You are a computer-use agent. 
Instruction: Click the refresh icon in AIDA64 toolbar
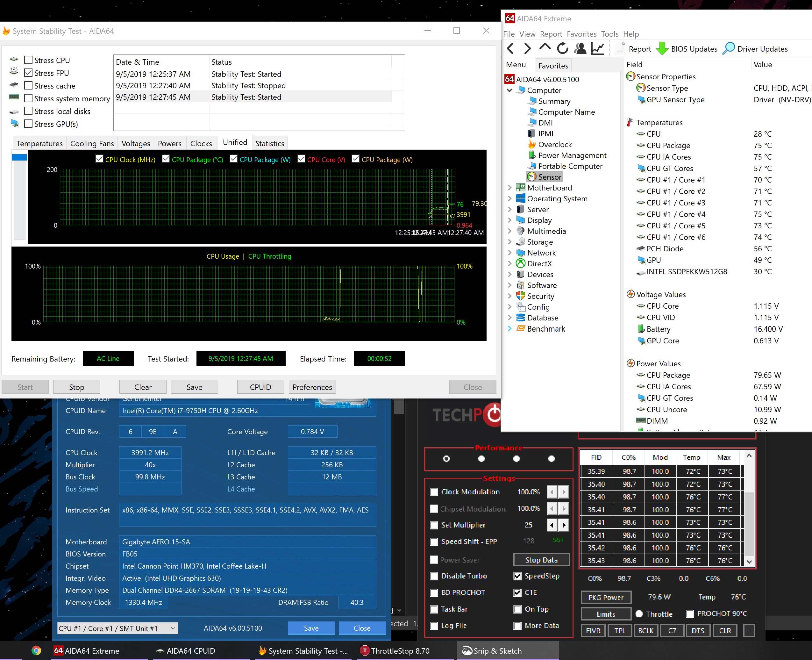tap(562, 49)
